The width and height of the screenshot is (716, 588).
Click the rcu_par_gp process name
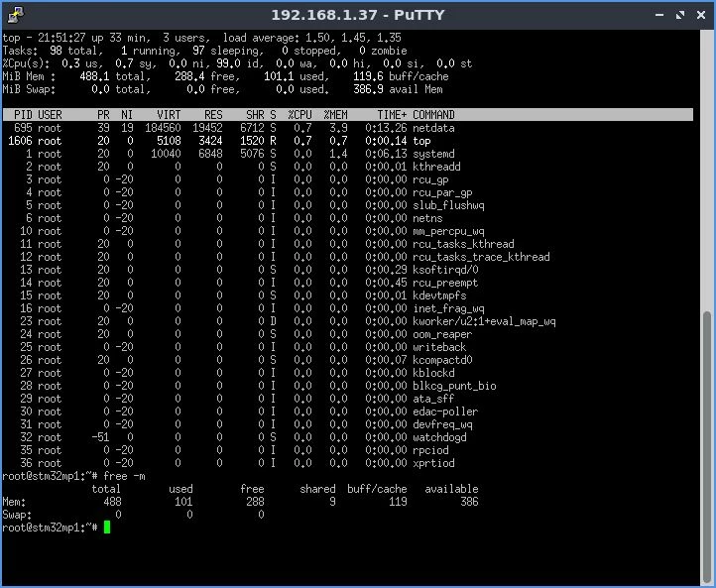(x=442, y=192)
